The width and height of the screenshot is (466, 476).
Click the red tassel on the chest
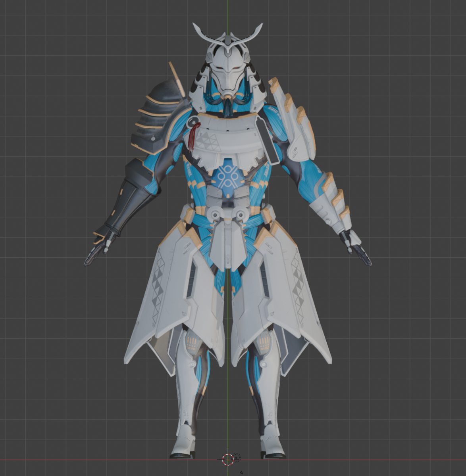click(193, 137)
